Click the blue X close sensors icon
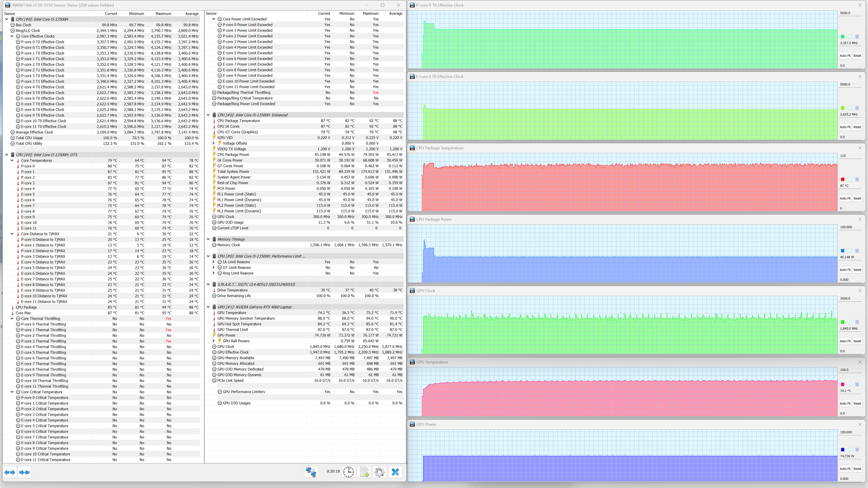The width and height of the screenshot is (868, 488). pyautogui.click(x=395, y=472)
